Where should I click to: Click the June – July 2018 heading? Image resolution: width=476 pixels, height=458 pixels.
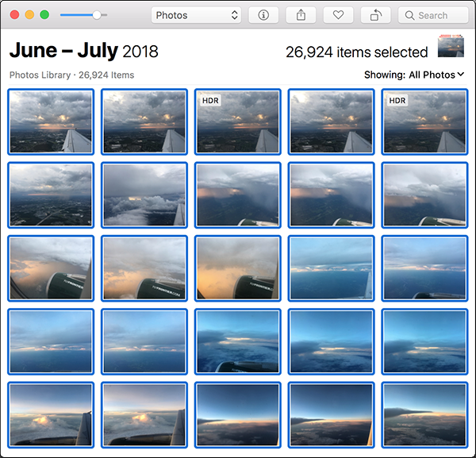pos(83,52)
